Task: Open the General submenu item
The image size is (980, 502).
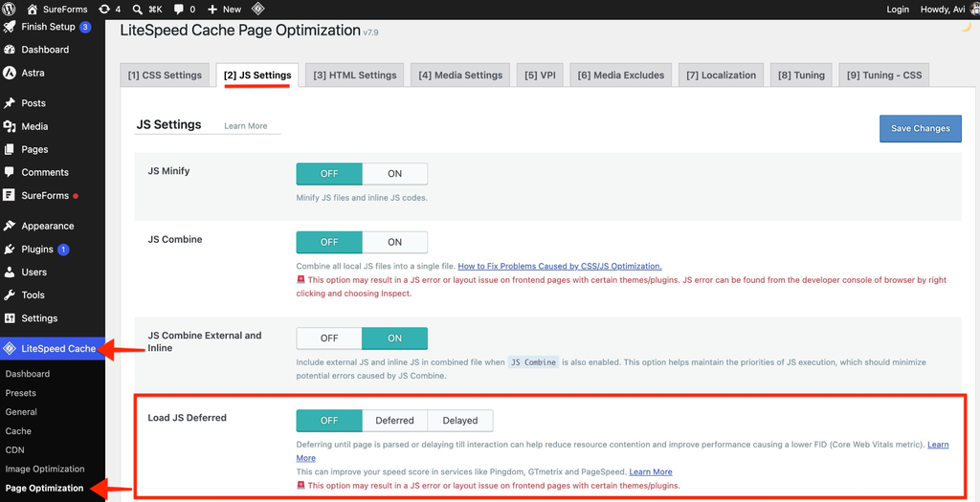Action: click(x=21, y=412)
